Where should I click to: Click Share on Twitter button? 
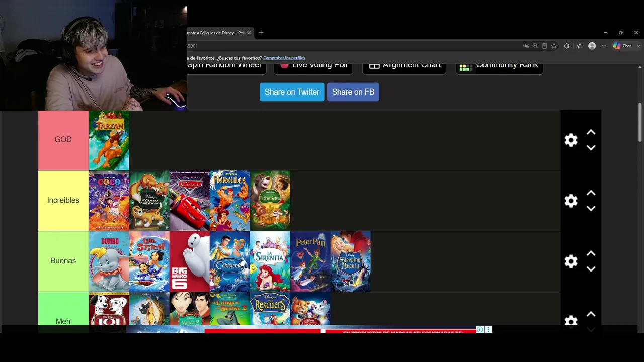[x=292, y=92]
